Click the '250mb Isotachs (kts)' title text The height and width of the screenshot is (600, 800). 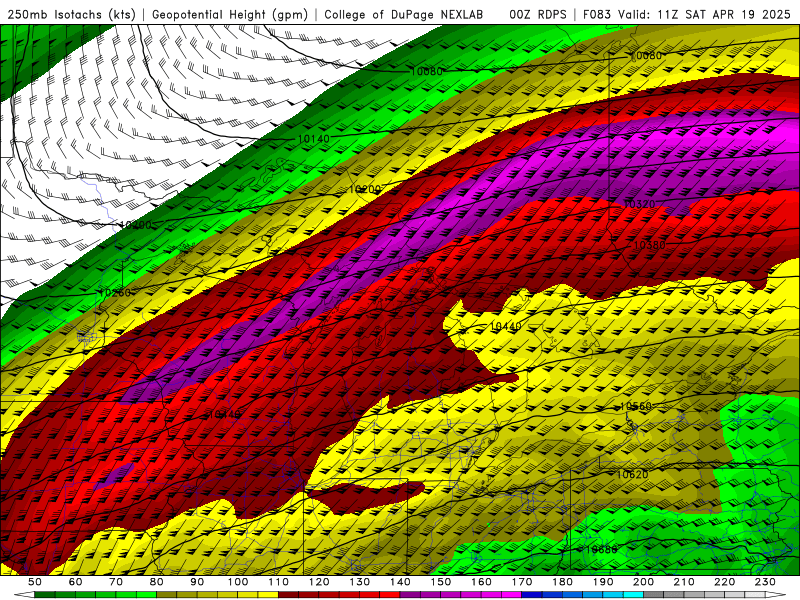coord(71,15)
